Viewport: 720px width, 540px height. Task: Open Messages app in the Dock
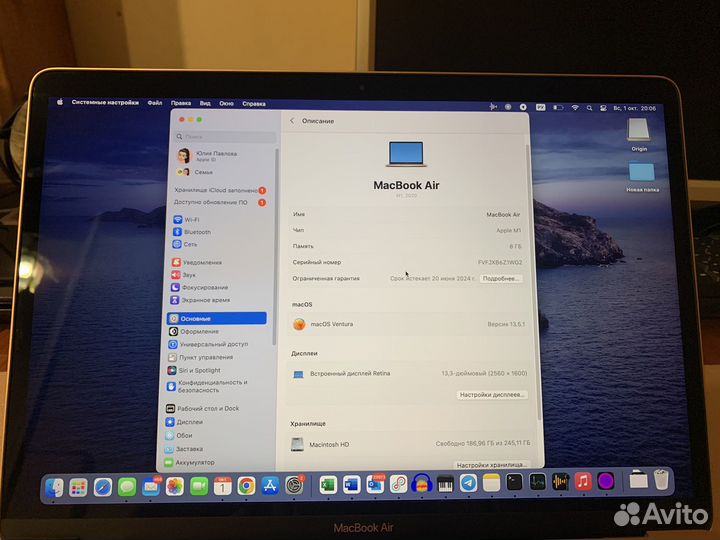pyautogui.click(x=127, y=487)
